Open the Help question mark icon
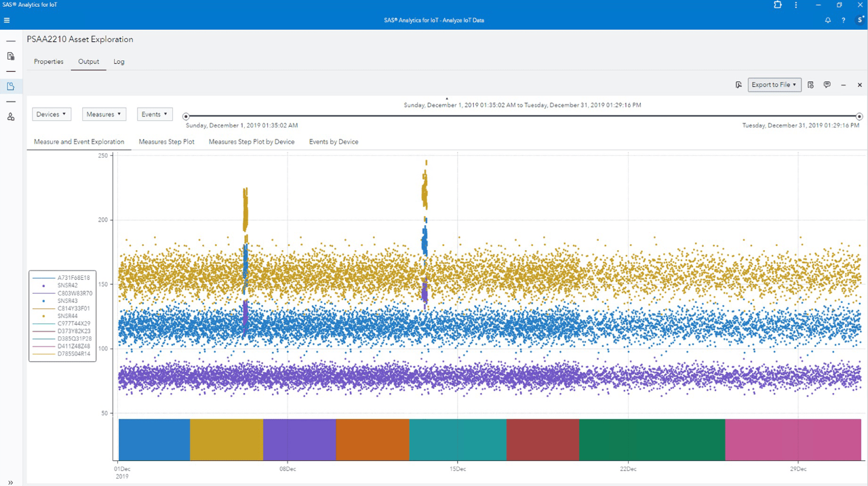The image size is (868, 486). coord(843,20)
